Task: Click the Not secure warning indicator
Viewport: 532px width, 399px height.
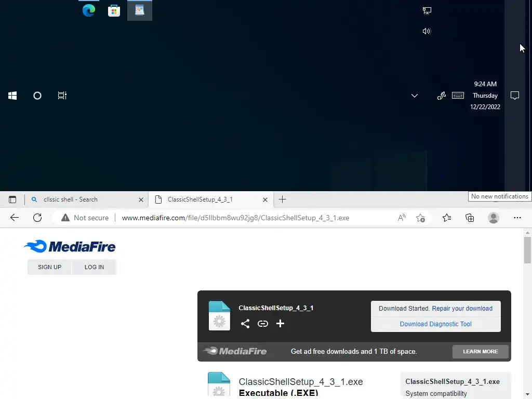Action: point(85,218)
